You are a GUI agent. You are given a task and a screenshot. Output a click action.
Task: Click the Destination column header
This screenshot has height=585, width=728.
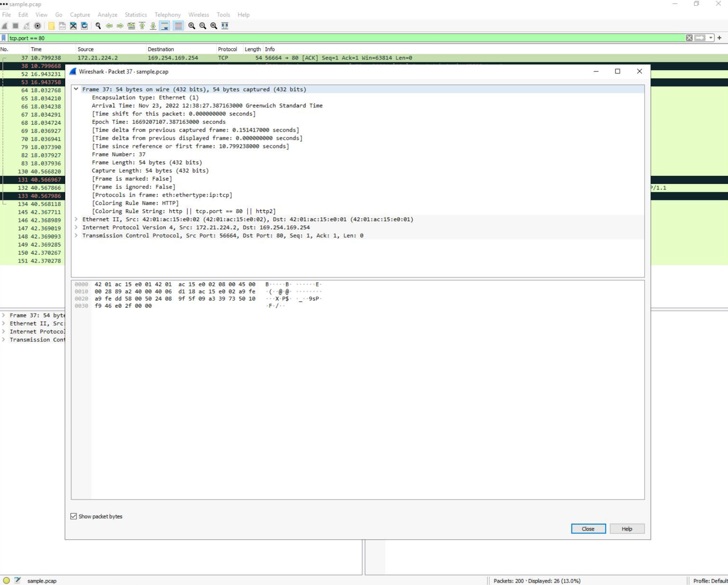point(181,49)
